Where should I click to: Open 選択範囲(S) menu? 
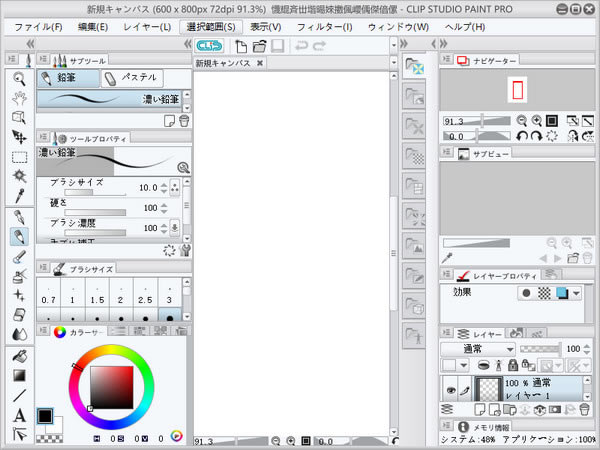pos(211,27)
